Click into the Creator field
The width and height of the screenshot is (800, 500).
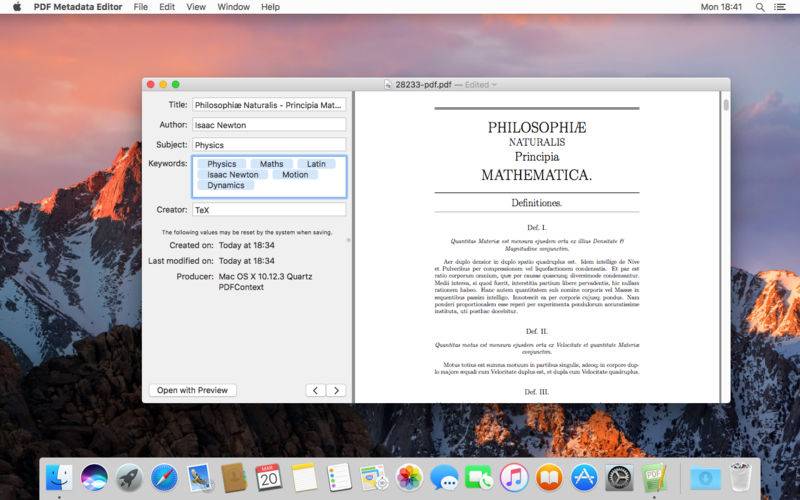point(269,210)
